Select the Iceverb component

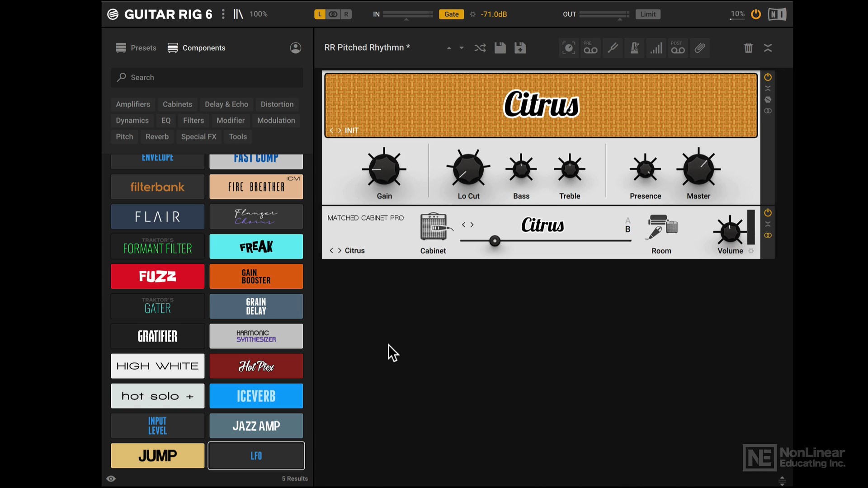pos(256,396)
